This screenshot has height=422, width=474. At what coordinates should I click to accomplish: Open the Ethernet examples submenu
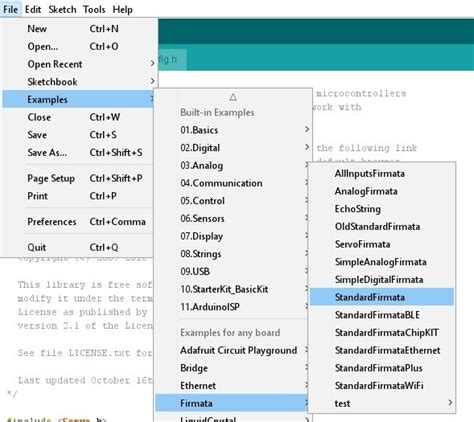coord(232,386)
